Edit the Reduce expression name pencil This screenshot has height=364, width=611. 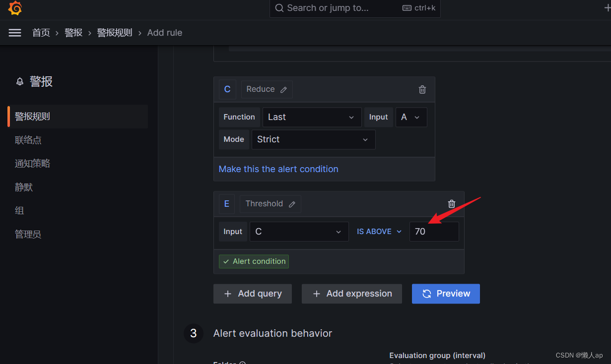pos(284,90)
